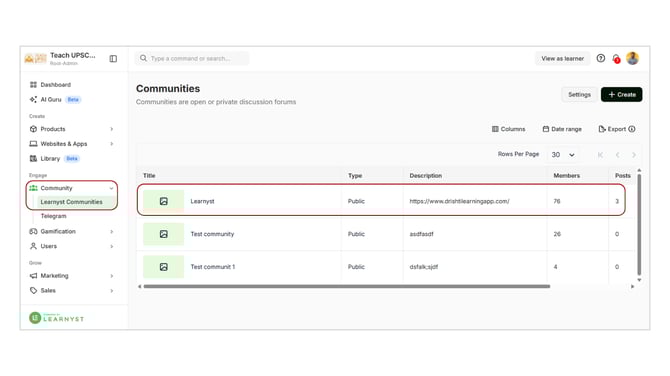The height and width of the screenshot is (376, 670).
Task: Go to previous page arrow
Action: 617,155
